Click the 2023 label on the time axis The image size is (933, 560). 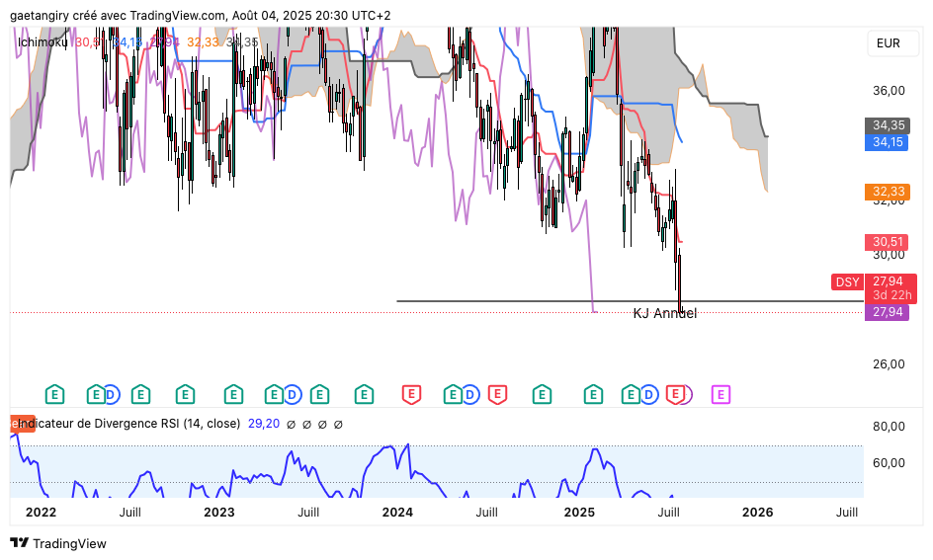[219, 512]
